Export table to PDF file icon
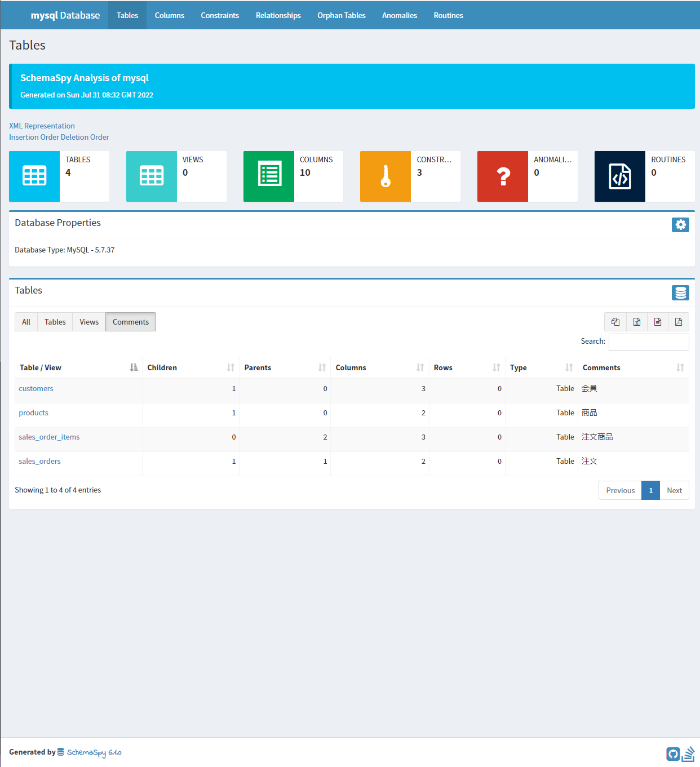The image size is (700, 767). tap(679, 322)
